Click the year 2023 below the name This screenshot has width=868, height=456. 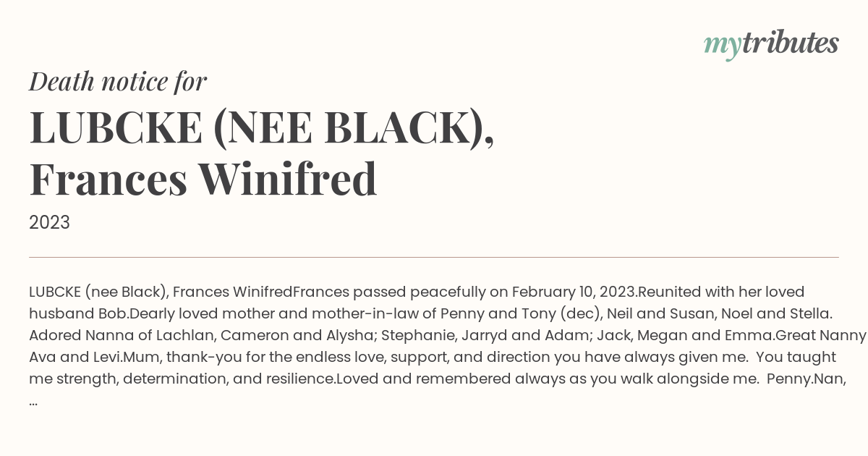[49, 222]
